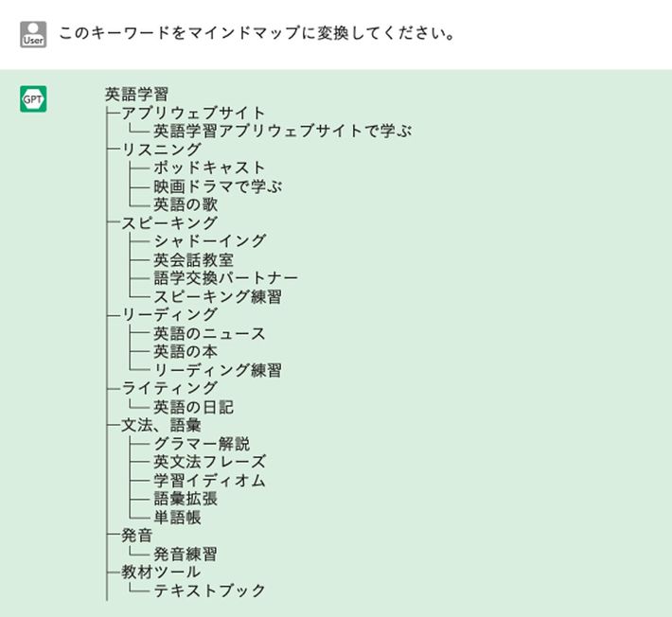
Task: Select 単語帳 in the tree
Action: pos(178,518)
